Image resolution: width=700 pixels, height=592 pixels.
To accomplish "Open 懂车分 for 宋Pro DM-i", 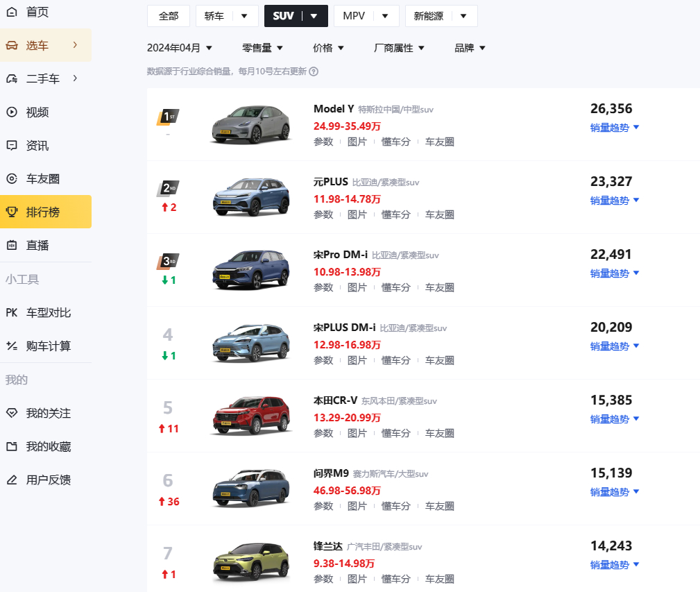I will coord(395,287).
